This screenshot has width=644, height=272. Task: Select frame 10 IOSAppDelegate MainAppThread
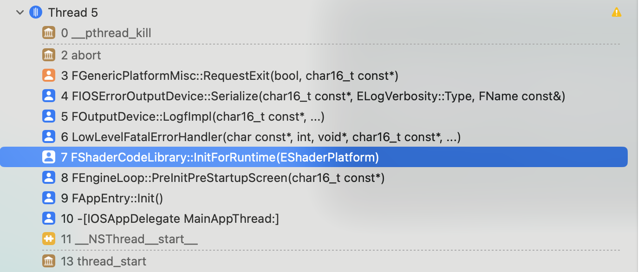pos(170,219)
